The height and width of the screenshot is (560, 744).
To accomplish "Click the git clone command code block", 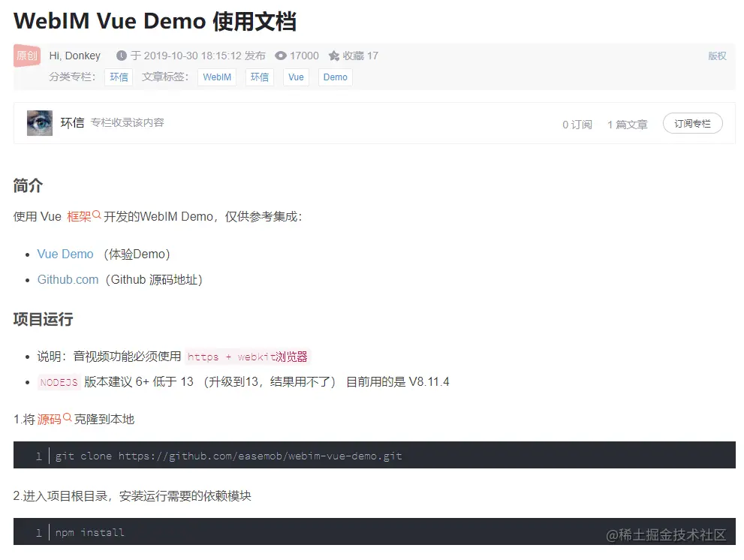I will [x=375, y=455].
